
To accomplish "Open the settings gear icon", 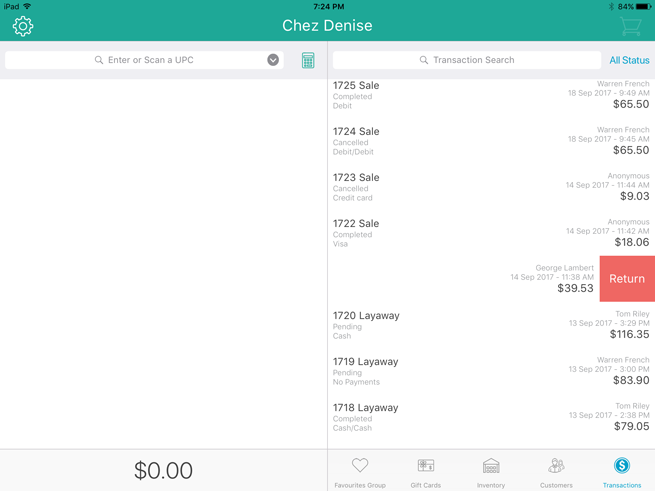I will (x=23, y=26).
